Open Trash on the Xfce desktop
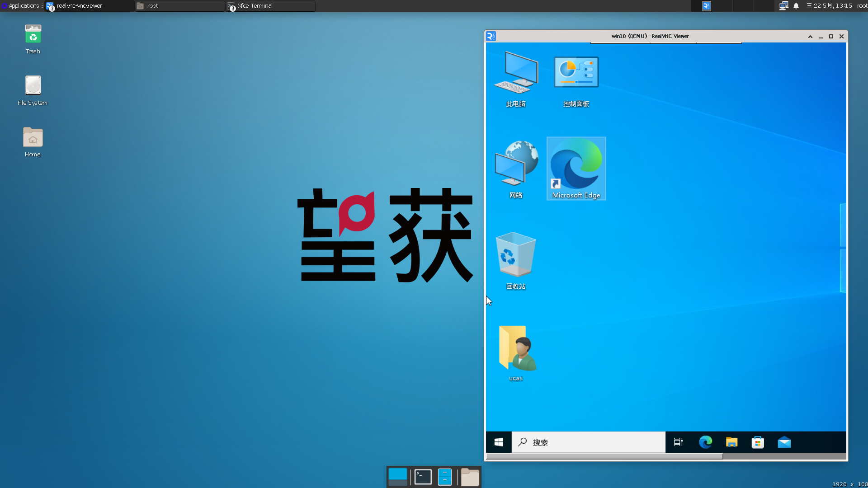 point(33,39)
